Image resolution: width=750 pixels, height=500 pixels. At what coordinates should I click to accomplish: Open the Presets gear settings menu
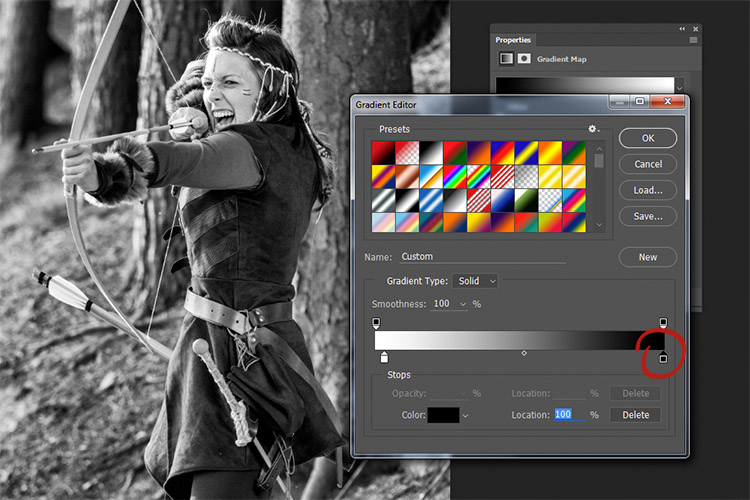pos(593,129)
